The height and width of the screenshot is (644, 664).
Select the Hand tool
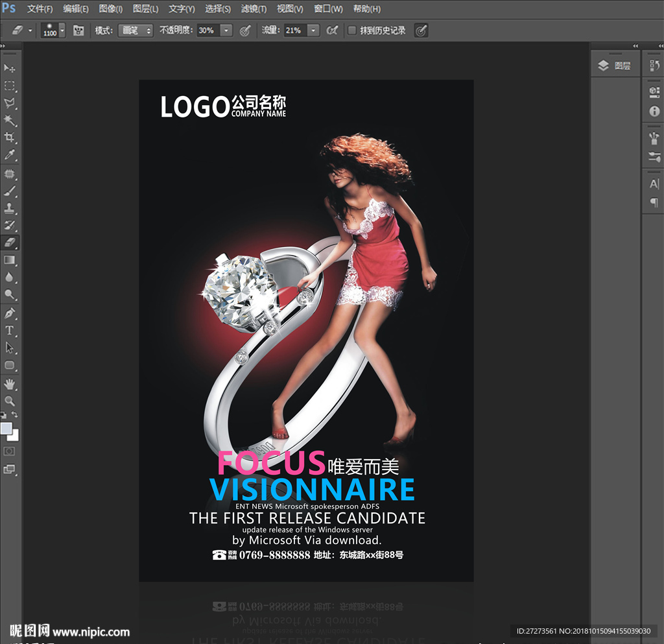[x=9, y=385]
